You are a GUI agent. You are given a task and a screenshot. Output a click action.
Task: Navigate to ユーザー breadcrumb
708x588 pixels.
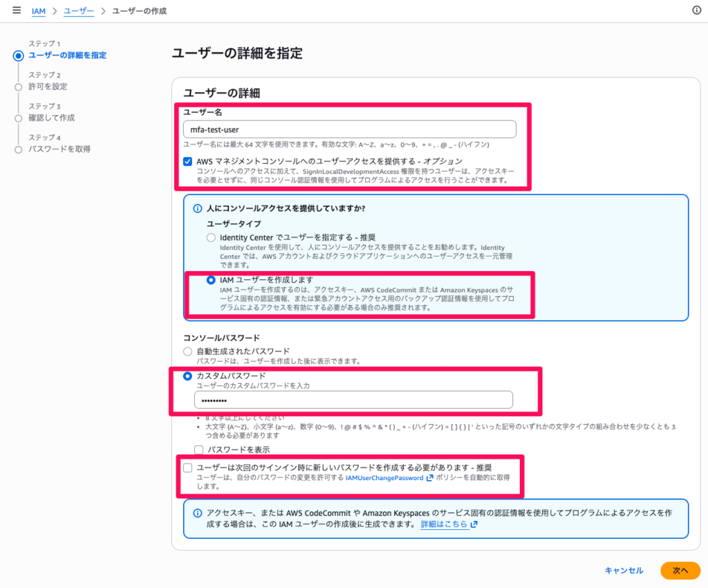pyautogui.click(x=78, y=11)
